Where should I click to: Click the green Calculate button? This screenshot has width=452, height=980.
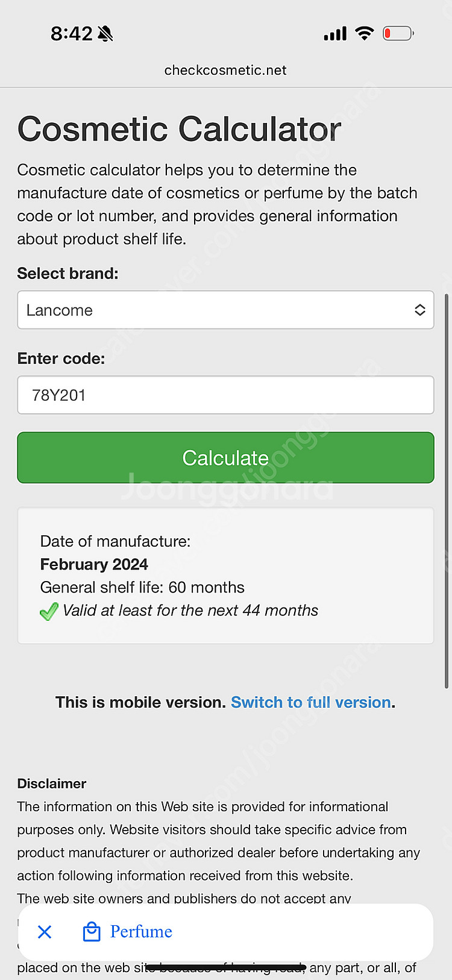pos(225,457)
